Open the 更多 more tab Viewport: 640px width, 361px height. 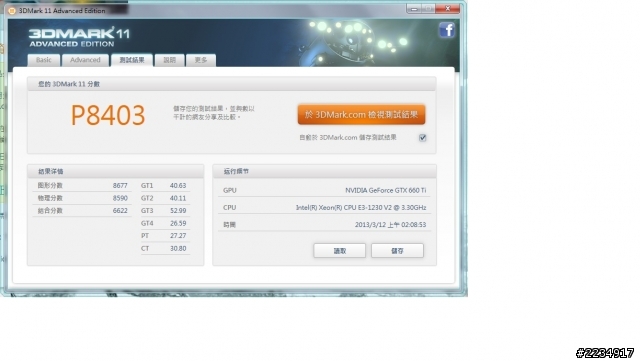click(x=201, y=60)
